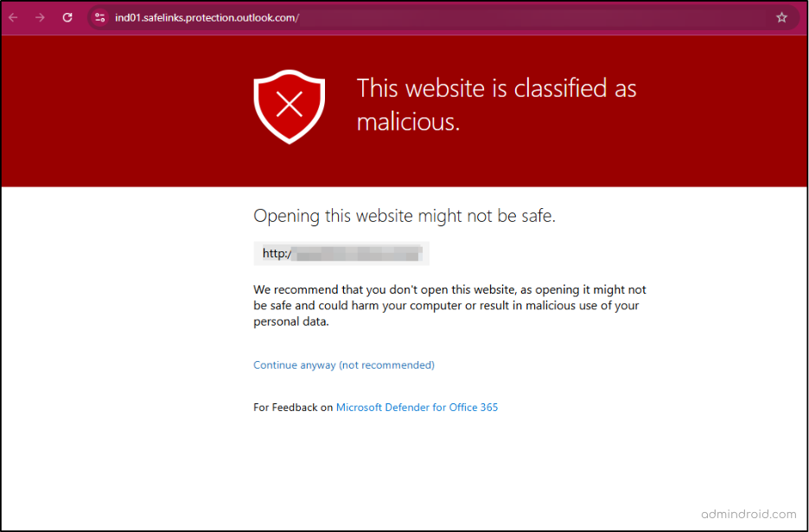Click the refresh icon next to forward arrow
This screenshot has height=532, width=809.
point(67,16)
